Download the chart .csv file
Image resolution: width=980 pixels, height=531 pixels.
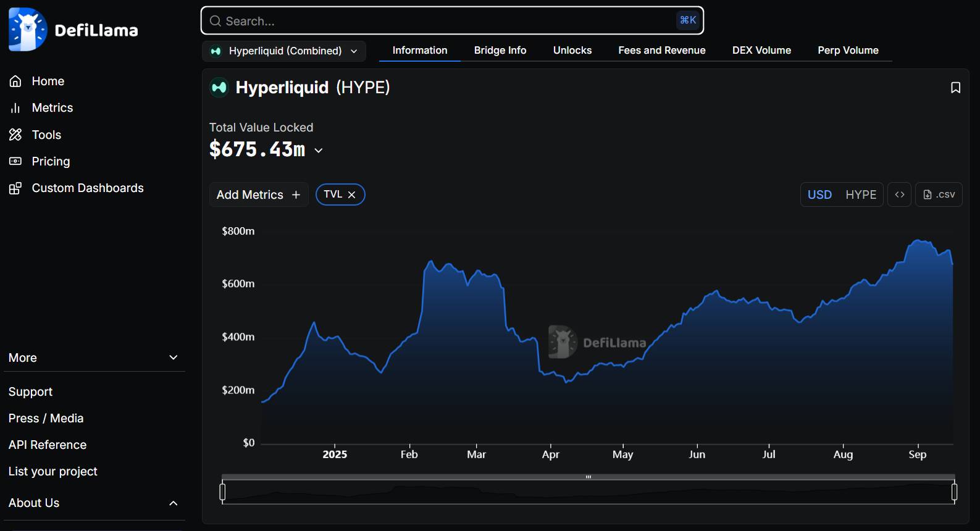(x=939, y=194)
